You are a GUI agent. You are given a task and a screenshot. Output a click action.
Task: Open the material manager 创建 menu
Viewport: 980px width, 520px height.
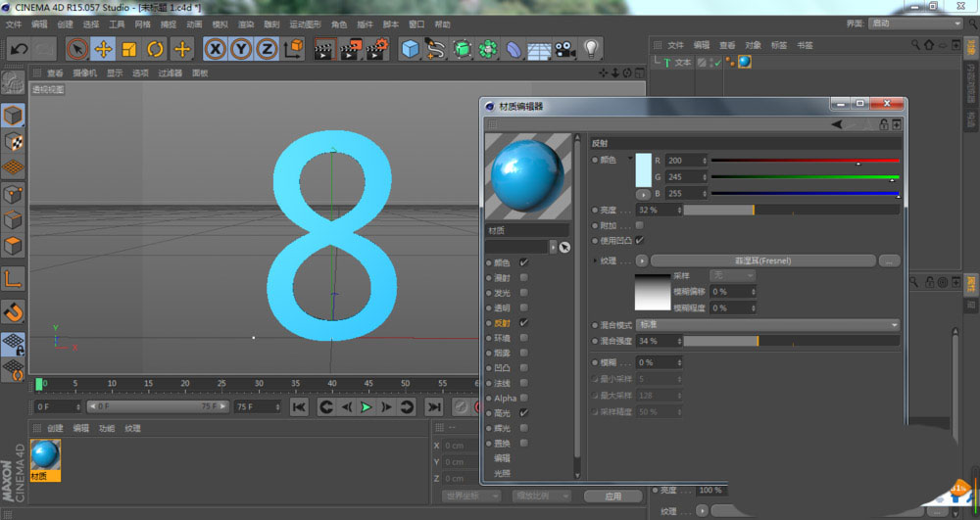click(x=55, y=428)
